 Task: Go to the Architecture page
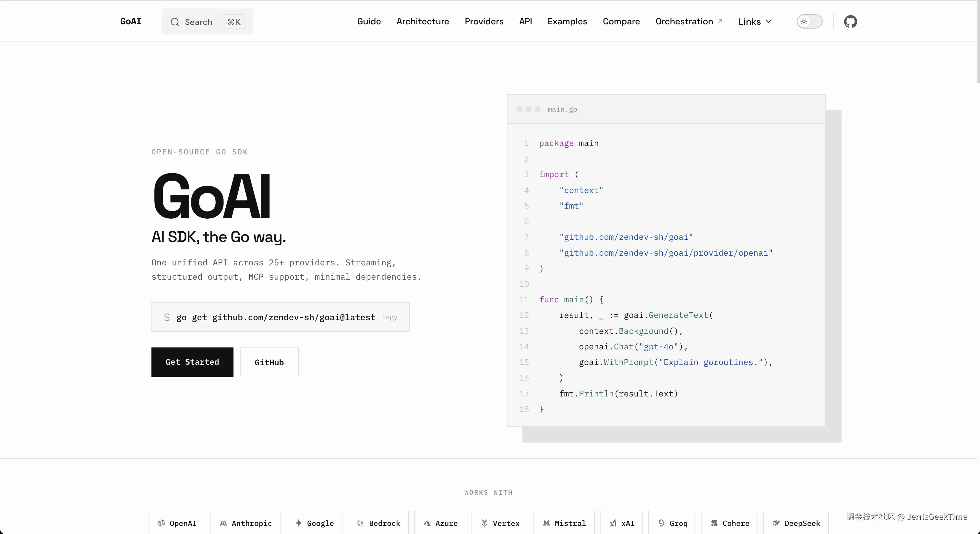click(423, 21)
